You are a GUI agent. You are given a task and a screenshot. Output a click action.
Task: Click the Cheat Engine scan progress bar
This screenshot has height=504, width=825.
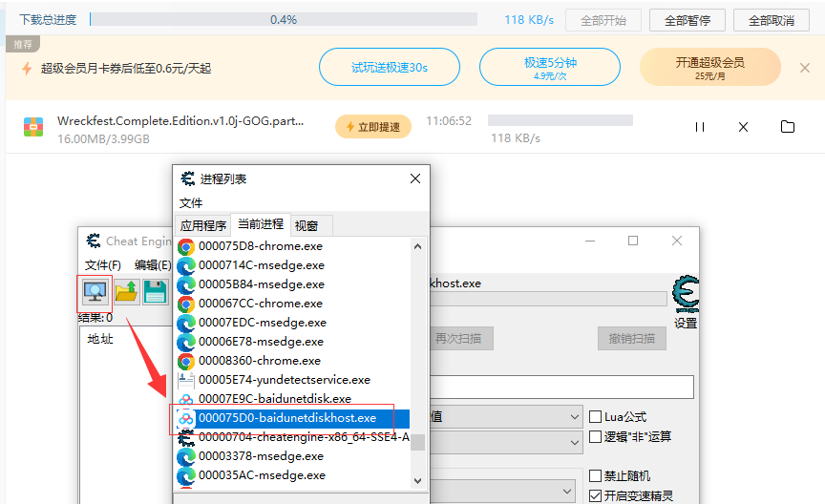pyautogui.click(x=548, y=300)
